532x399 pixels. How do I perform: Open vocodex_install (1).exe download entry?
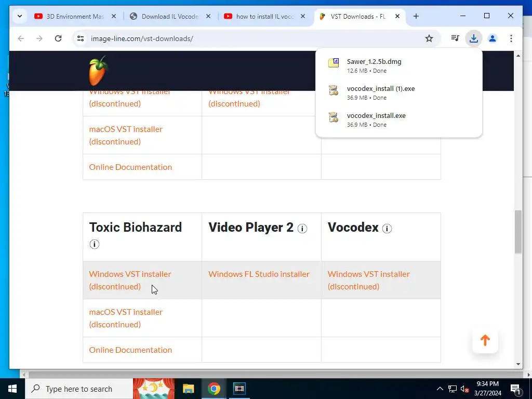click(398, 93)
